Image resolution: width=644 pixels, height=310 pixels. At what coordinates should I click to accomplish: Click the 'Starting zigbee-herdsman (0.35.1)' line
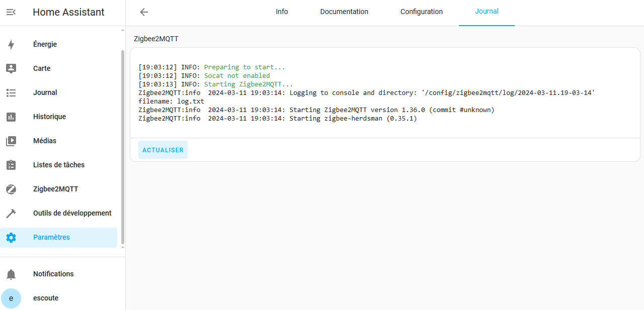pos(278,119)
